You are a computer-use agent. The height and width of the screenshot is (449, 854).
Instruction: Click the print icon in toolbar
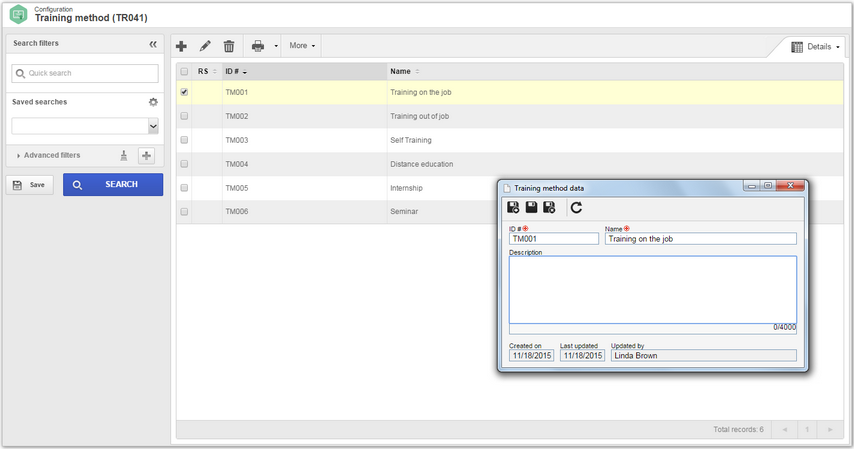pyautogui.click(x=258, y=46)
